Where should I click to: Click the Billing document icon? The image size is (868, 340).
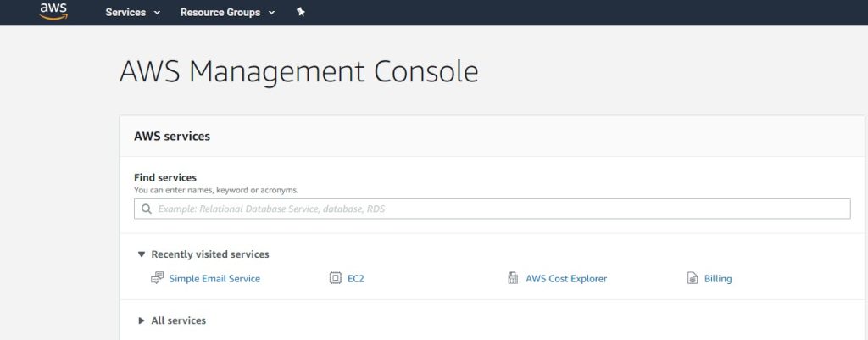692,278
